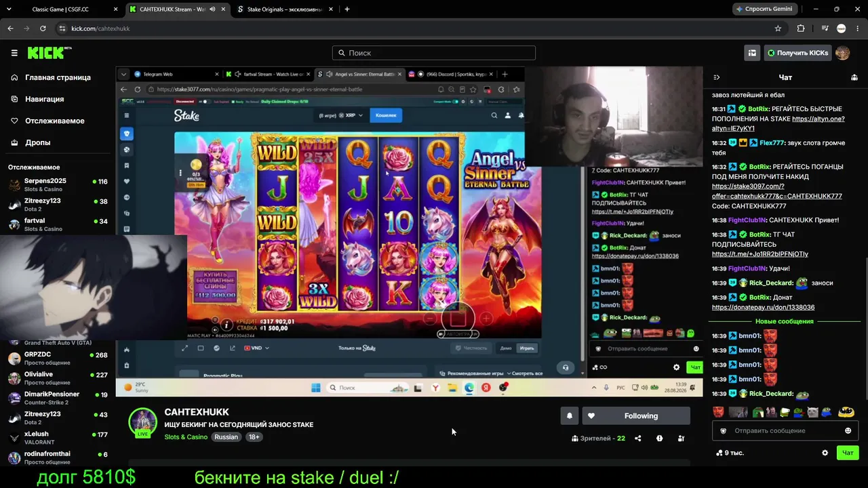Open DimarikPensioner channel in the sidebar
The width and height of the screenshot is (868, 488).
pyautogui.click(x=58, y=398)
